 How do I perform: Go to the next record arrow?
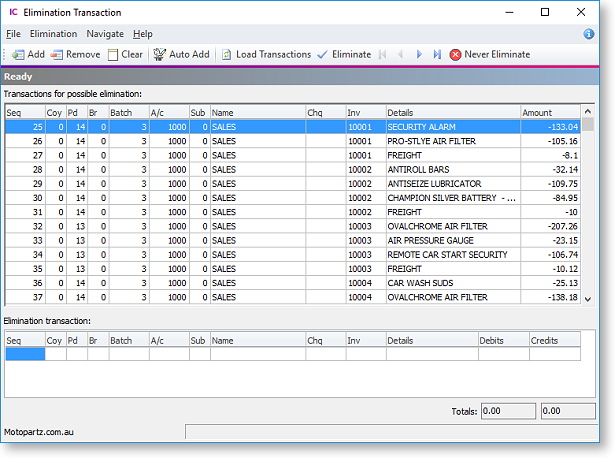419,54
